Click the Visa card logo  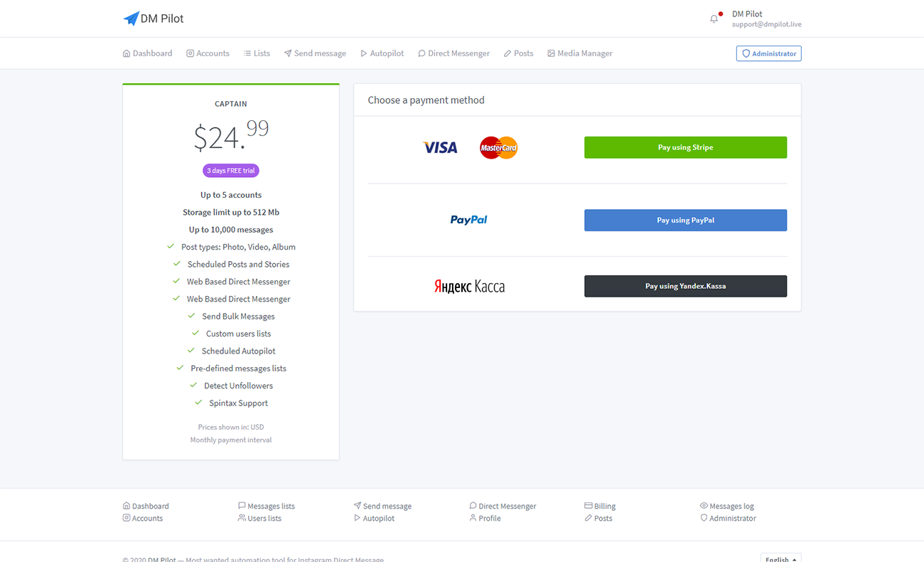tap(440, 147)
